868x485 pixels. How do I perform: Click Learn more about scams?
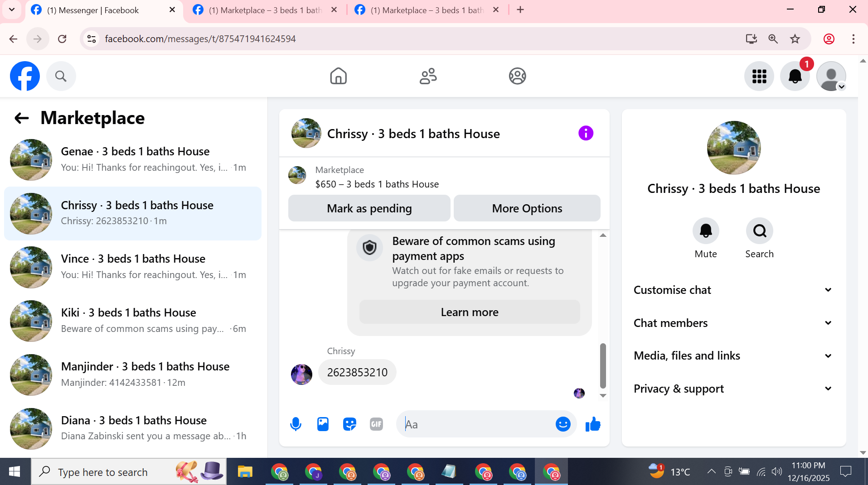(x=470, y=312)
